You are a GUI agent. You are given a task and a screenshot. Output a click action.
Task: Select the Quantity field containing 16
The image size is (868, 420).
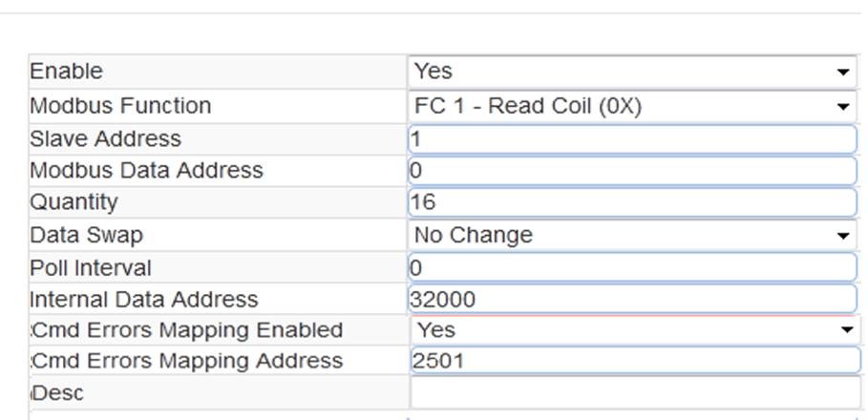632,202
